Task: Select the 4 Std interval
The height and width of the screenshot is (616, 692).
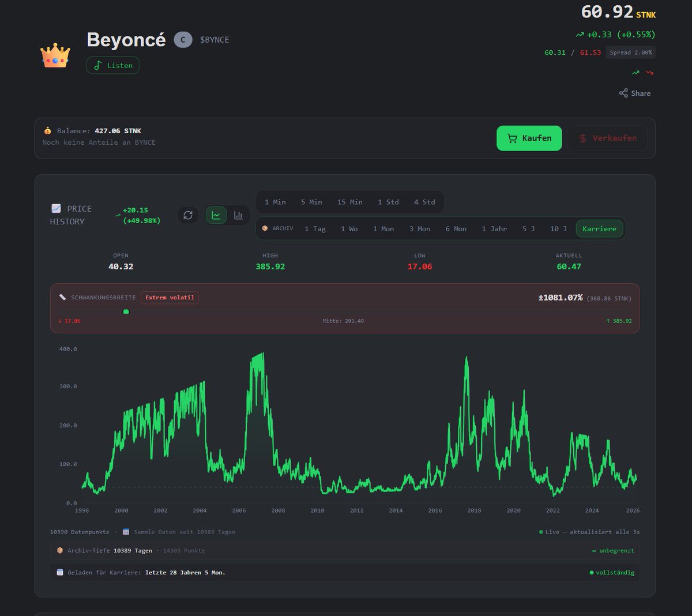Action: click(424, 202)
